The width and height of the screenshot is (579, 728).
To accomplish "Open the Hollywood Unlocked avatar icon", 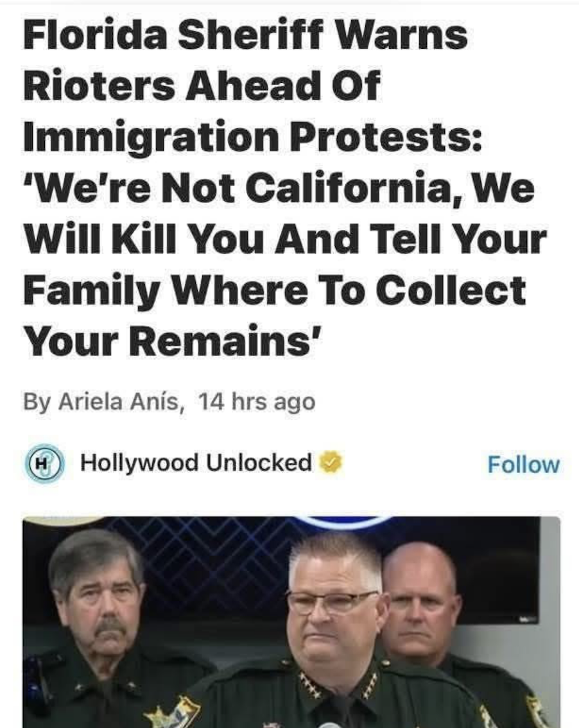I will 44,463.
